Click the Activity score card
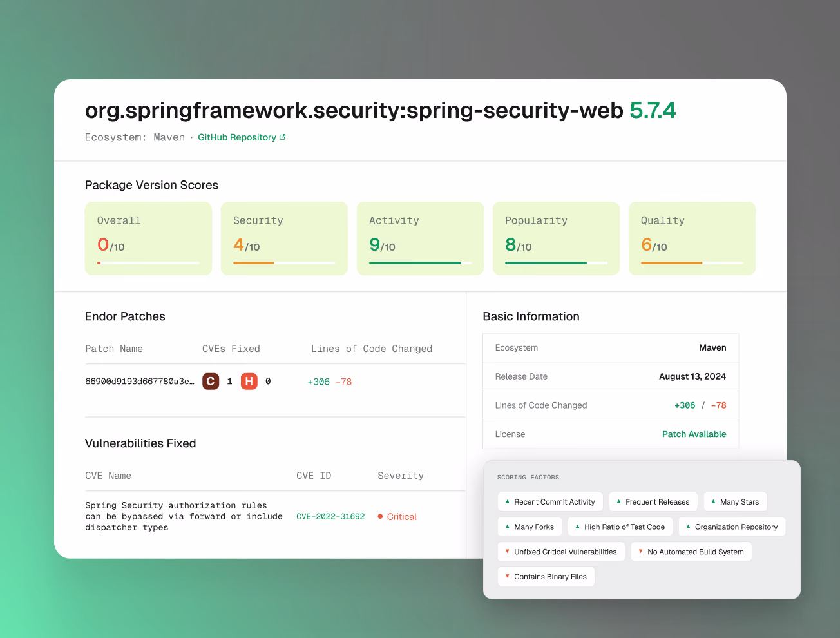 click(x=420, y=238)
